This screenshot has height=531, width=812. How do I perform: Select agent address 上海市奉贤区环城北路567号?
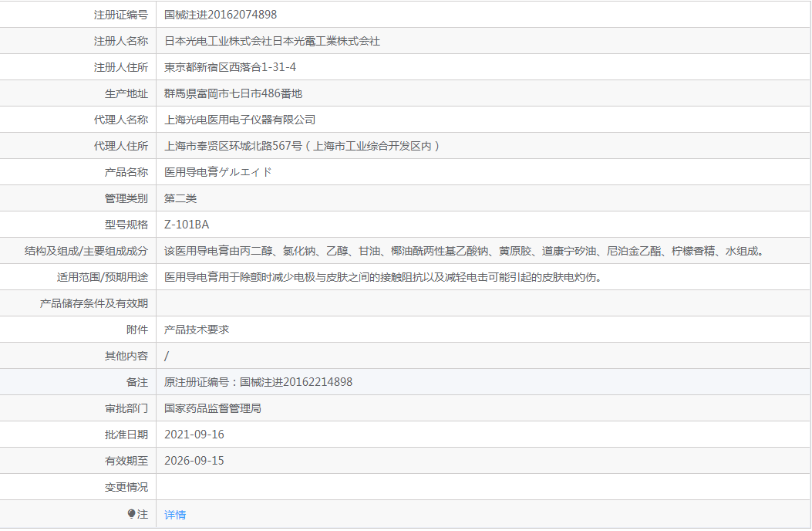(x=233, y=146)
